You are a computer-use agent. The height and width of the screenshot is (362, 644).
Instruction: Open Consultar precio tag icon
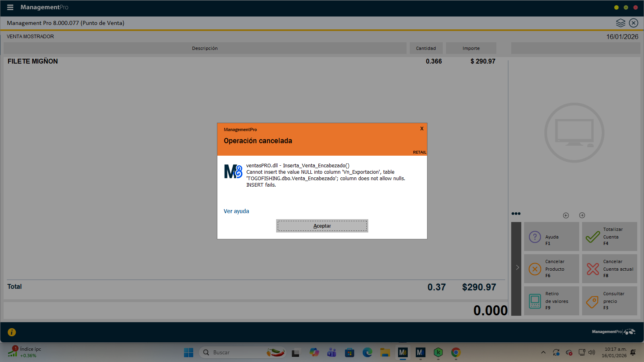[x=592, y=301]
